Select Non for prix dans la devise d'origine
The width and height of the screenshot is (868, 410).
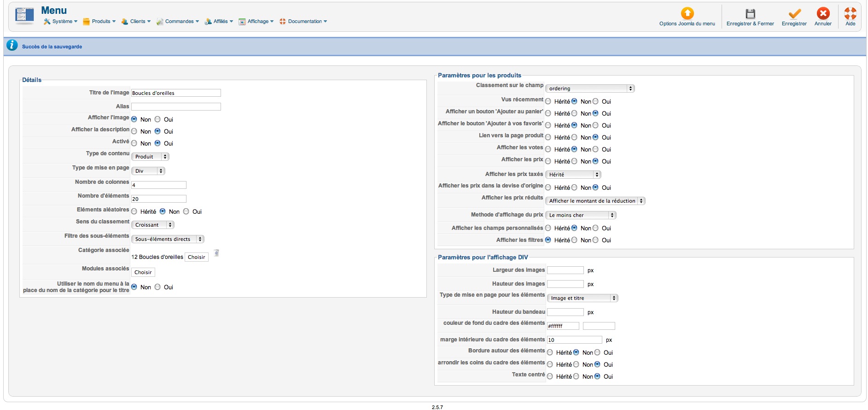coord(574,187)
